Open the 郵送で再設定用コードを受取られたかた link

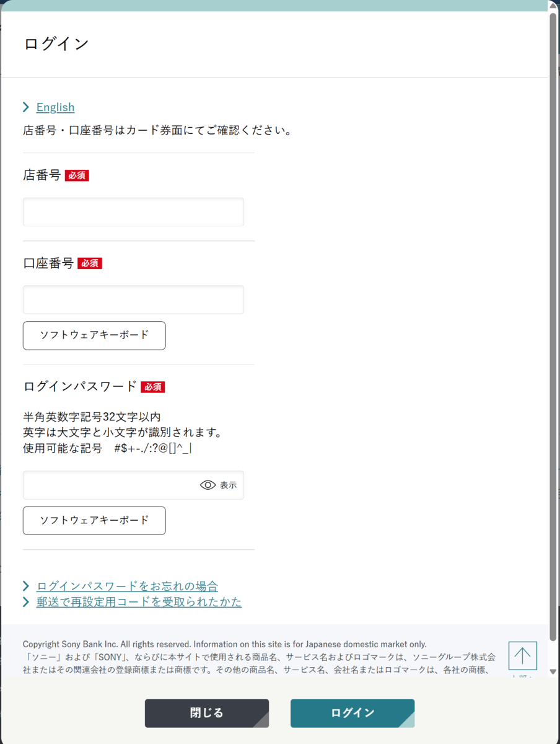139,601
